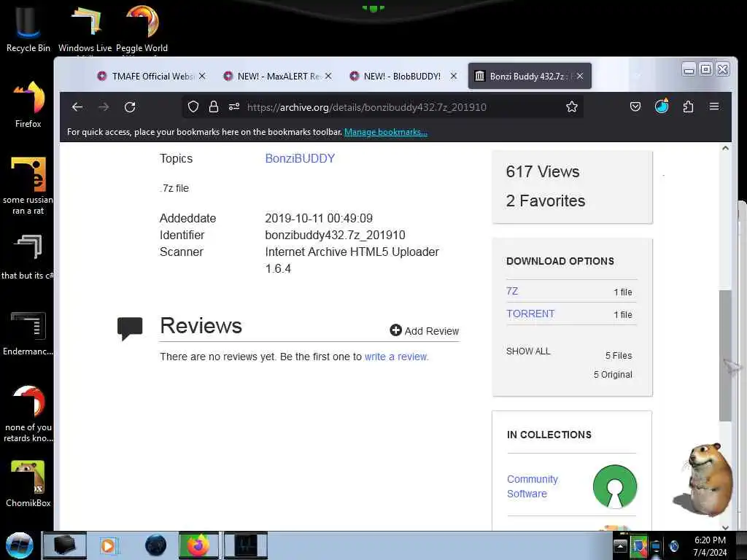
Task: Click the Add Review button
Action: [424, 330]
